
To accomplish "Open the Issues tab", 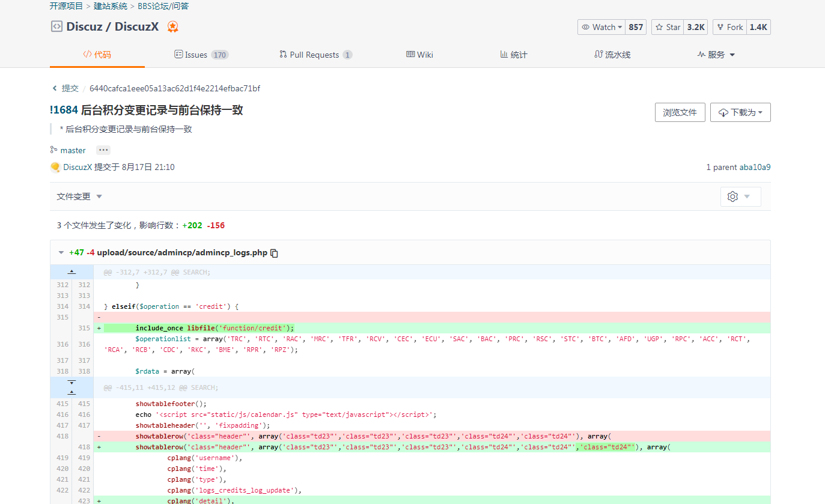I will coord(201,55).
